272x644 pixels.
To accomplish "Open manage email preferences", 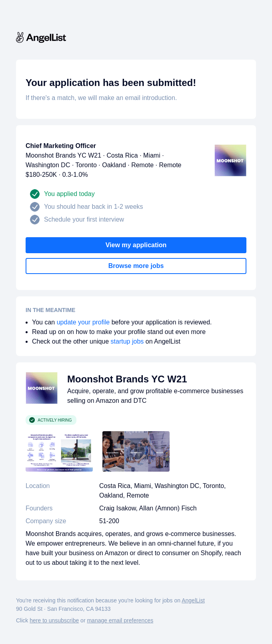I will point(120,620).
